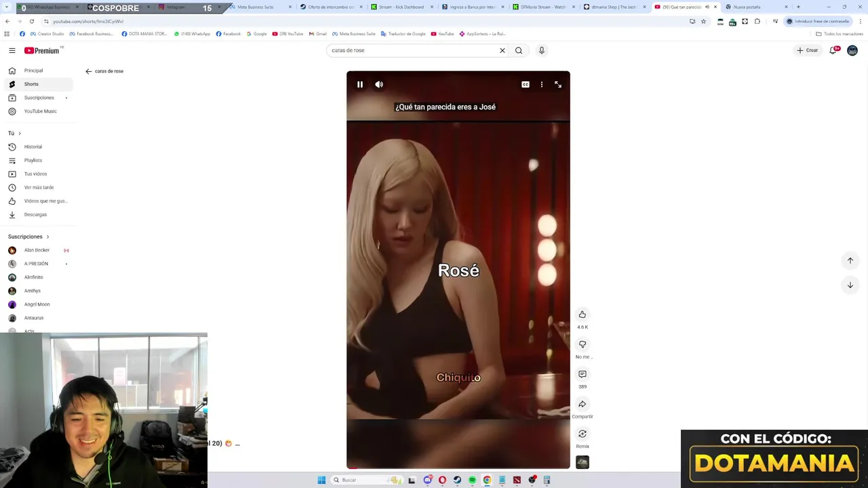
Task: Open the Creator Studio bookmark
Action: pyautogui.click(x=47, y=34)
